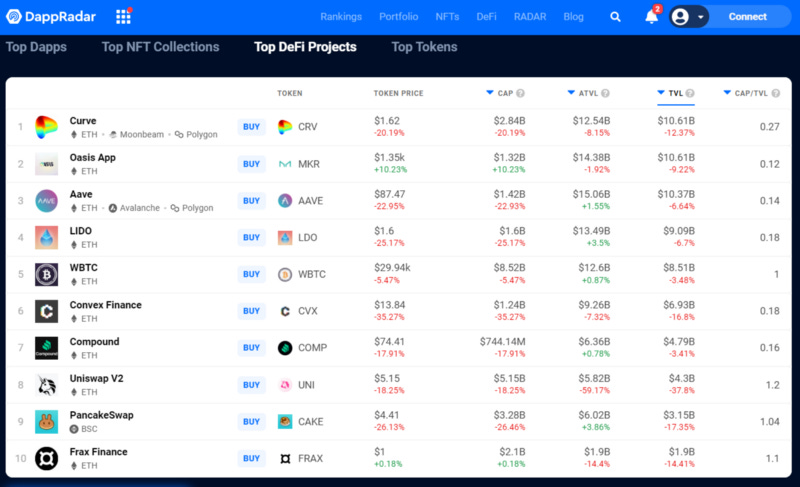
Task: Open the NFTs menu
Action: pyautogui.click(x=447, y=17)
